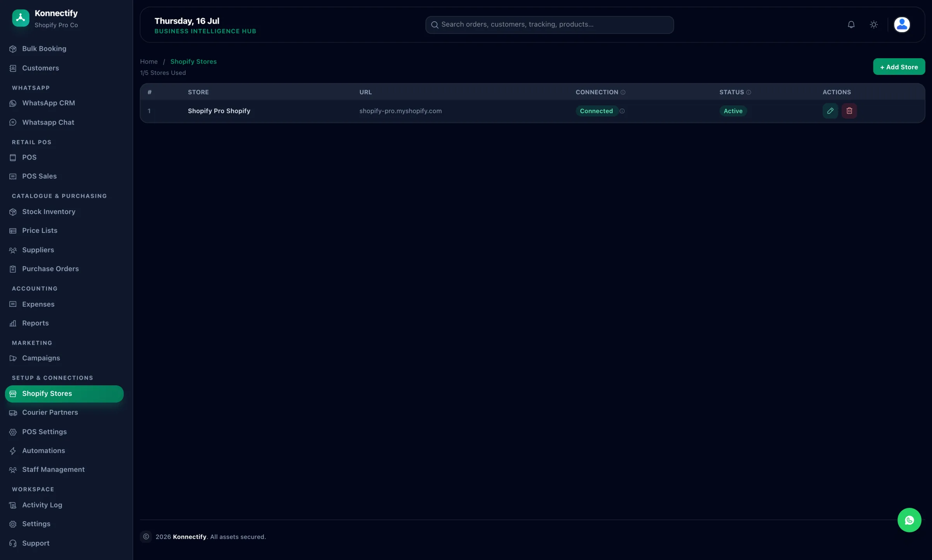Click the Suppliers people icon

(x=13, y=250)
